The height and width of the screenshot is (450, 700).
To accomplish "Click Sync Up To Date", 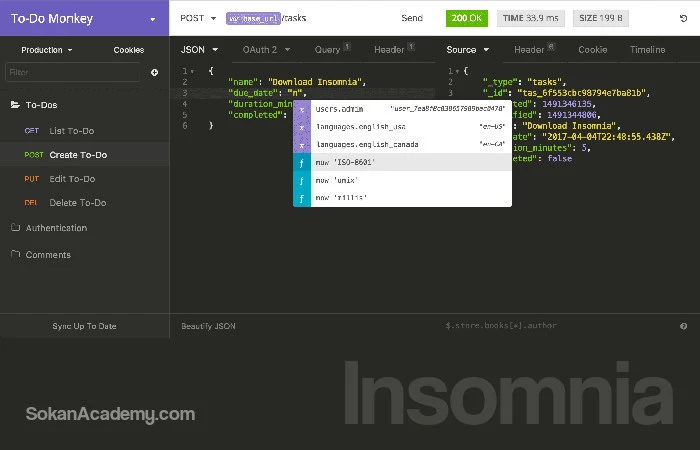I will click(84, 326).
